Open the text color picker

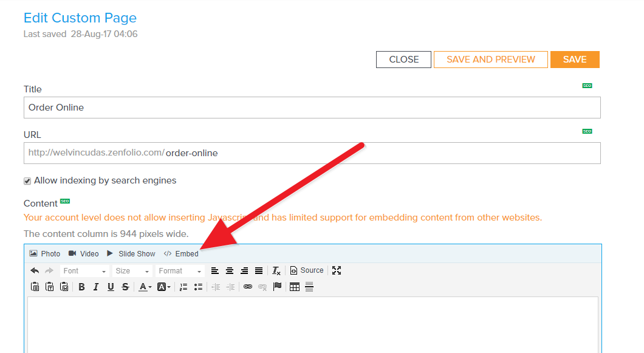pos(145,287)
